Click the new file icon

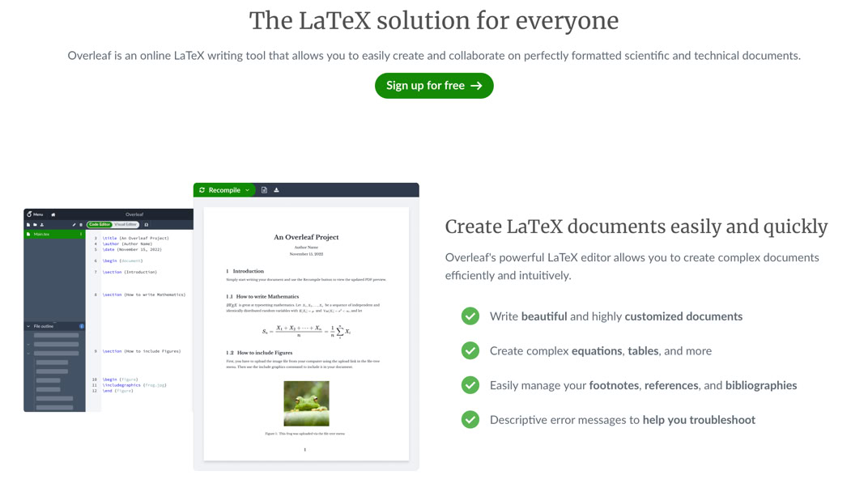click(x=28, y=225)
